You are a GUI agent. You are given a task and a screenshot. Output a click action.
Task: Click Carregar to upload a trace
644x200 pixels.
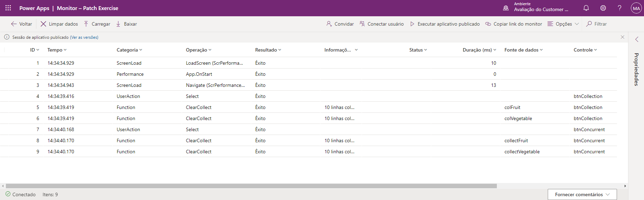[97, 24]
